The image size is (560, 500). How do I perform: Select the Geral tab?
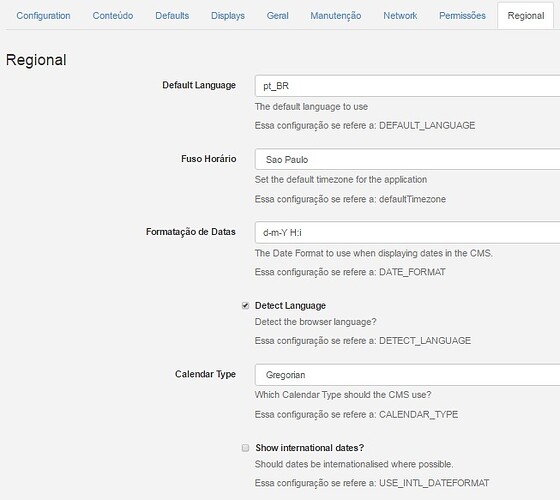coord(277,16)
